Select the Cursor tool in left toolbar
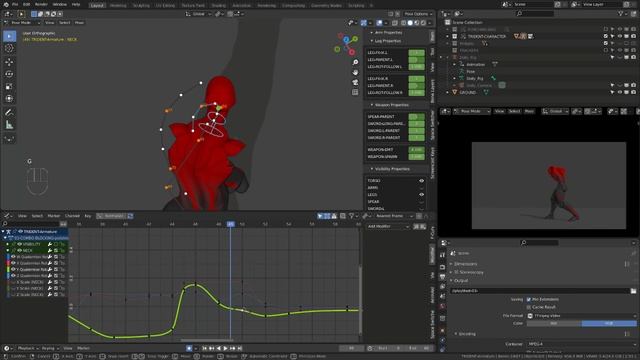 click(x=9, y=49)
